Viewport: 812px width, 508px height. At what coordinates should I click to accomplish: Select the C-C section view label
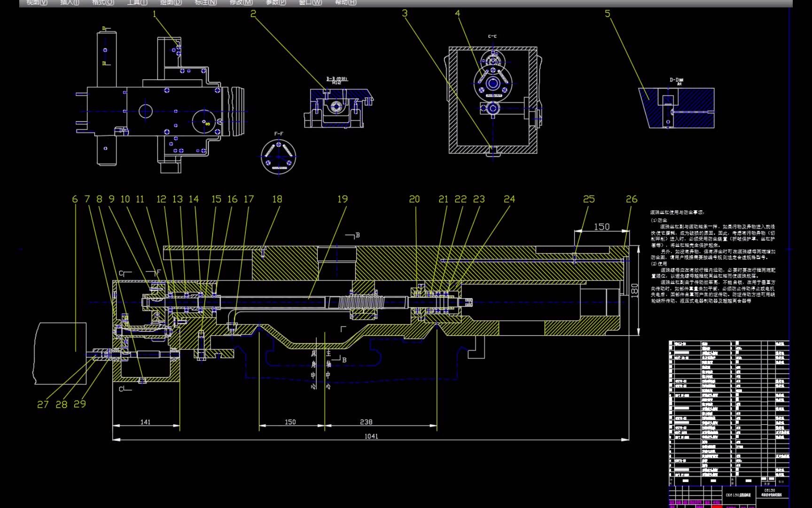click(x=492, y=36)
